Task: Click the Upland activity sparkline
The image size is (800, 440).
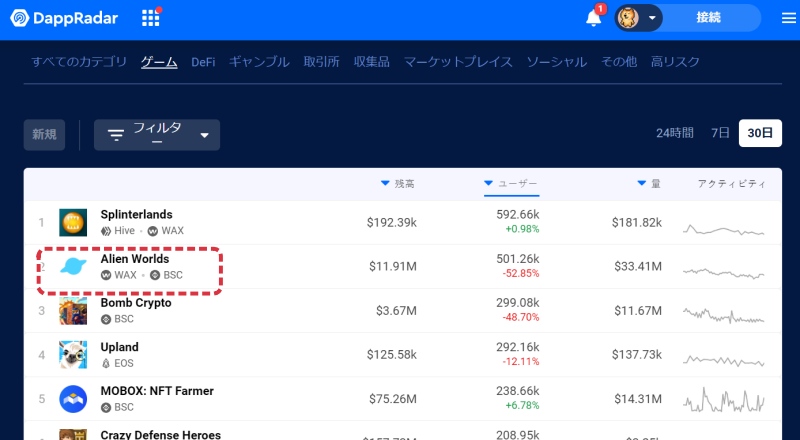Action: pos(723,360)
